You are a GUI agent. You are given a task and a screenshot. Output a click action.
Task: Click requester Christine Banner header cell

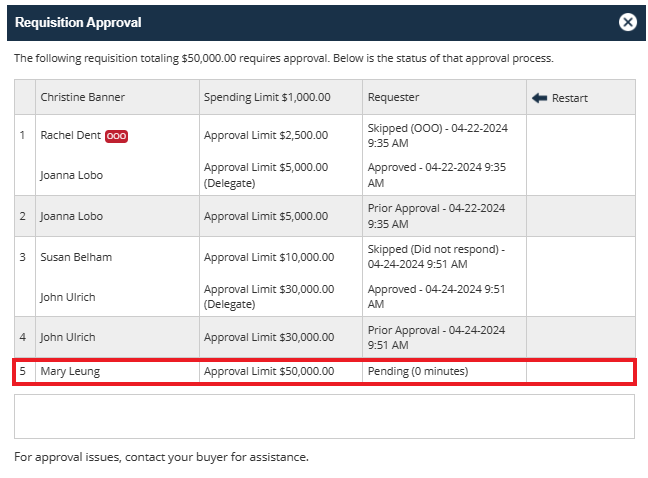(x=83, y=97)
